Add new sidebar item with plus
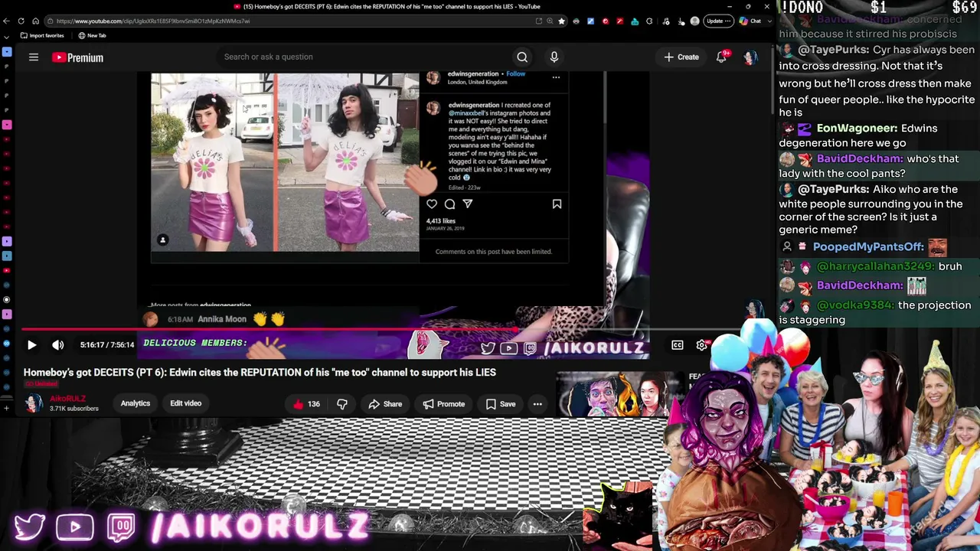The image size is (980, 551). [x=6, y=408]
